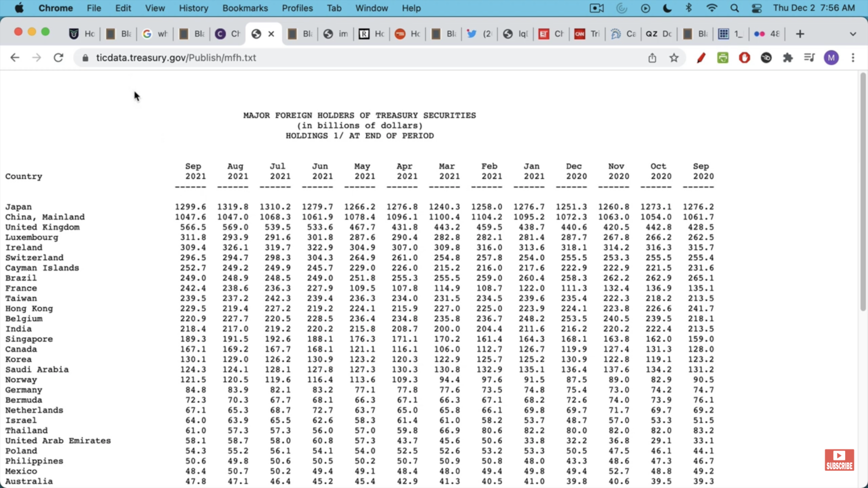
Task: Open the History menu
Action: 194,8
